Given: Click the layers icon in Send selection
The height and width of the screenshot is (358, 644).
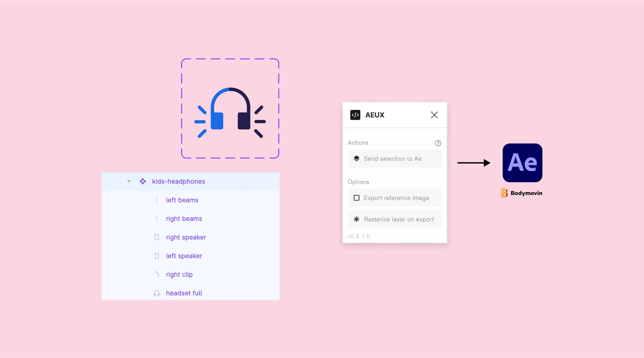Looking at the screenshot, I should click(x=356, y=159).
